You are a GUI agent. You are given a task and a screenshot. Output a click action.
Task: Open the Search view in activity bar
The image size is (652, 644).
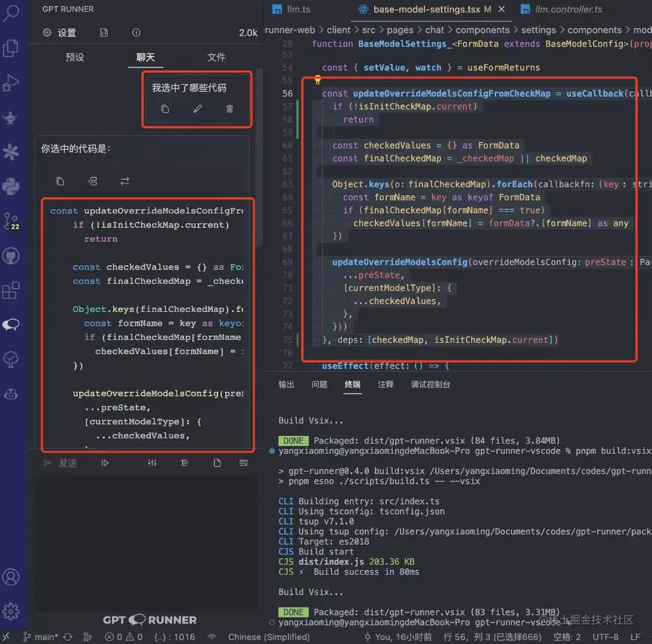click(11, 13)
